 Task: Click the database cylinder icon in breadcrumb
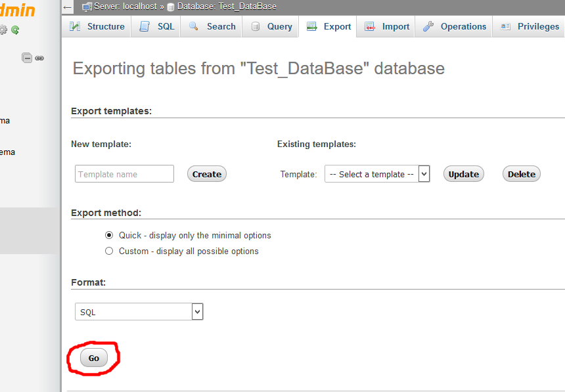[171, 7]
